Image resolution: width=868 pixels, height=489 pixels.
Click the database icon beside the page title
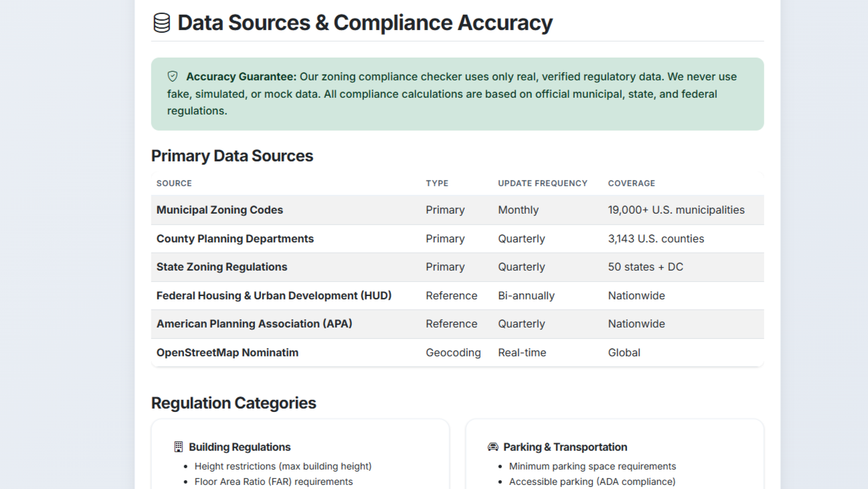tap(161, 23)
